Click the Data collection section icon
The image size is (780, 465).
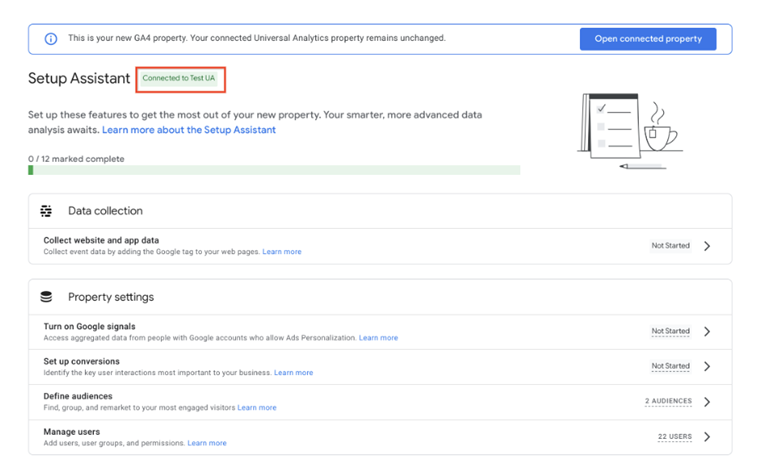46,211
